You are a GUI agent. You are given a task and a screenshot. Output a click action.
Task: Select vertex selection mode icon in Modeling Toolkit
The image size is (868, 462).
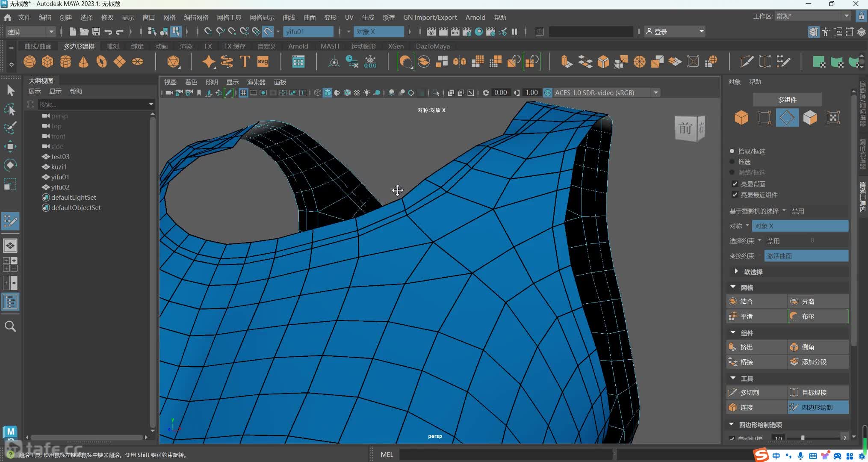(765, 118)
